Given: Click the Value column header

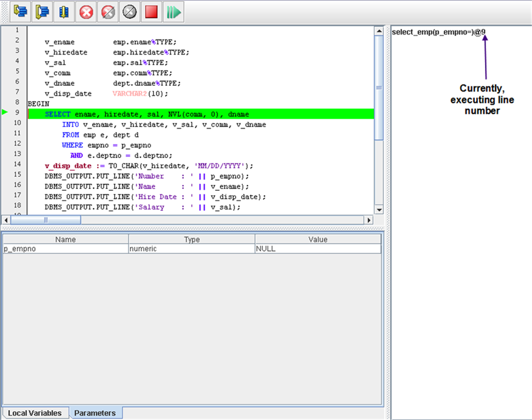Looking at the screenshot, I should point(317,239).
